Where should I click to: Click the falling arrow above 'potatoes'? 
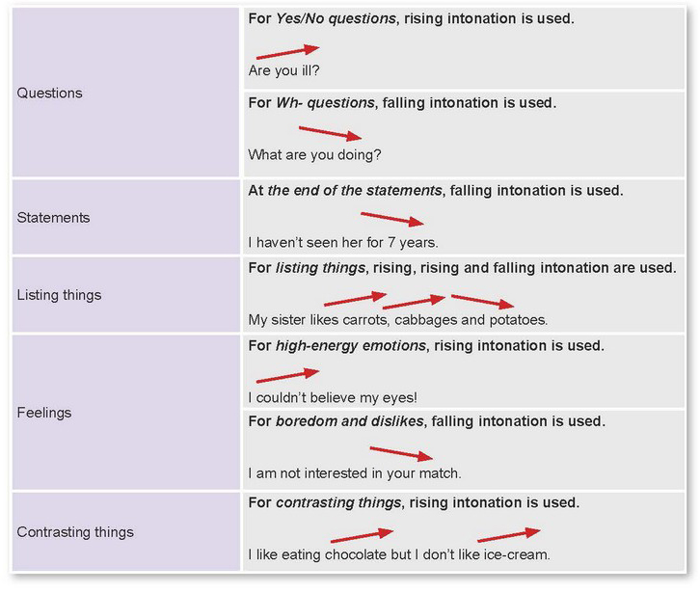(x=483, y=302)
